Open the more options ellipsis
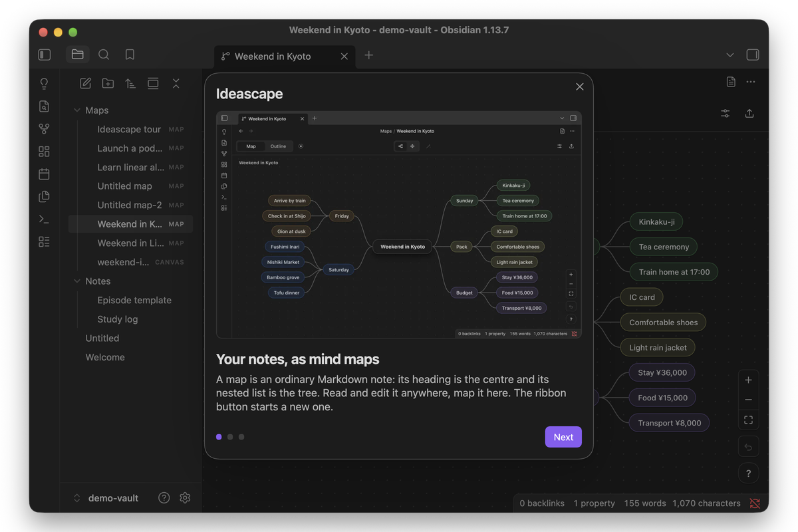The width and height of the screenshot is (798, 532). pos(751,82)
